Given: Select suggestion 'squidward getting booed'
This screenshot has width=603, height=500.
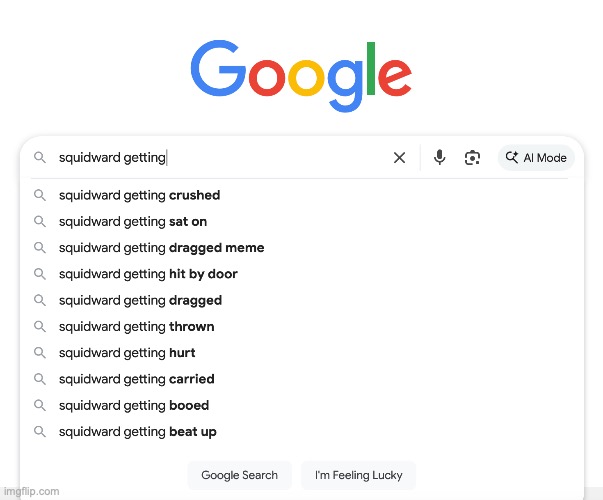Looking at the screenshot, I should [x=302, y=405].
